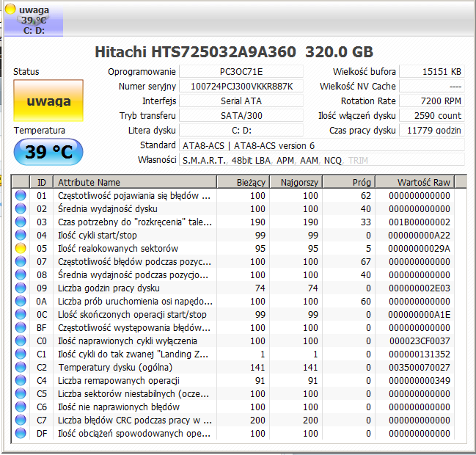Click raw value 000000131352
This screenshot has width=476, height=455.
click(420, 354)
